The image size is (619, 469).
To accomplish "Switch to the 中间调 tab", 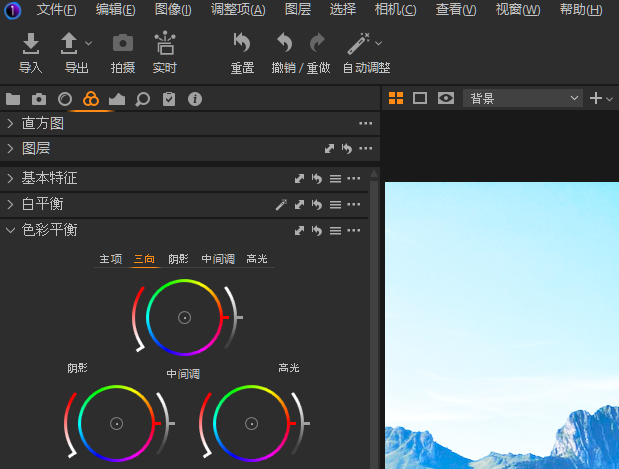I will click(218, 259).
